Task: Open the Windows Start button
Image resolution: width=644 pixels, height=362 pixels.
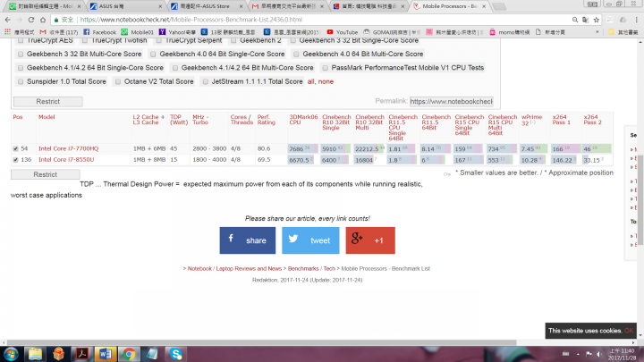Action: (11, 354)
